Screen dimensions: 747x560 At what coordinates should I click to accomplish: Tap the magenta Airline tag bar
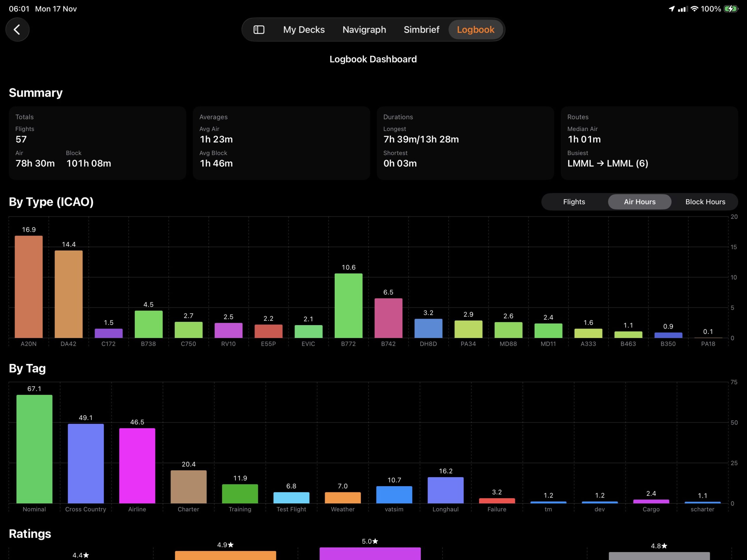point(137,466)
